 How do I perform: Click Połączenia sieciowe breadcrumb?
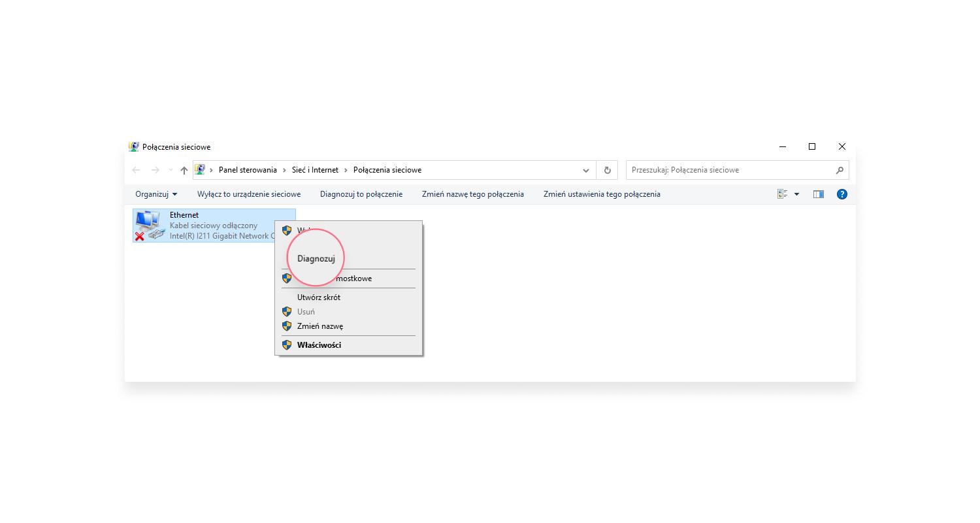pyautogui.click(x=387, y=170)
